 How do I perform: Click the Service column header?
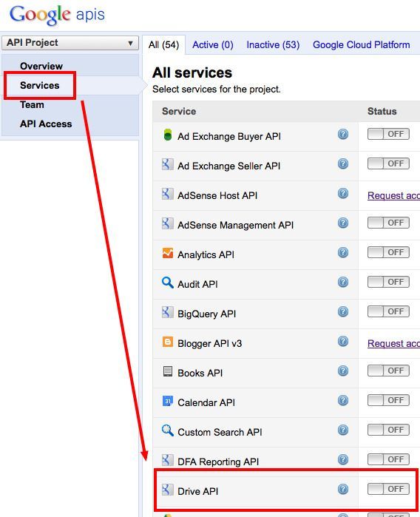pyautogui.click(x=179, y=112)
